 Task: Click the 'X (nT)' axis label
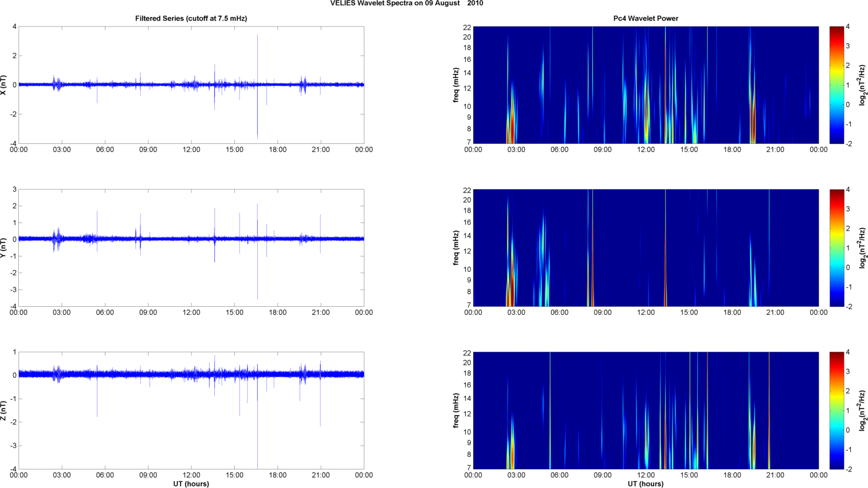coord(4,85)
